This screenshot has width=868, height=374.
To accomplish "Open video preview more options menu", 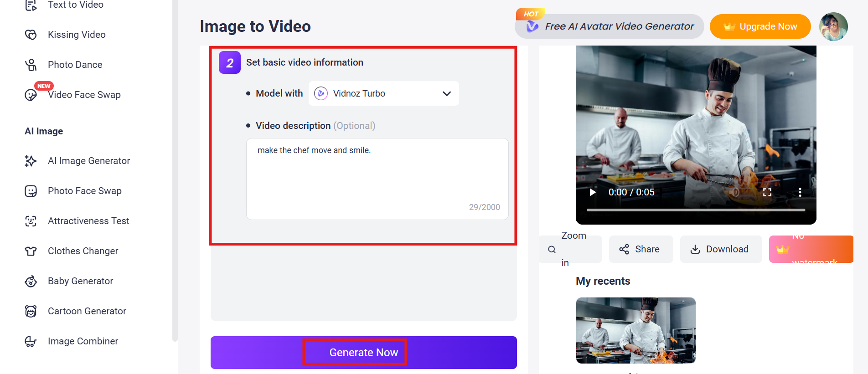I will click(800, 192).
